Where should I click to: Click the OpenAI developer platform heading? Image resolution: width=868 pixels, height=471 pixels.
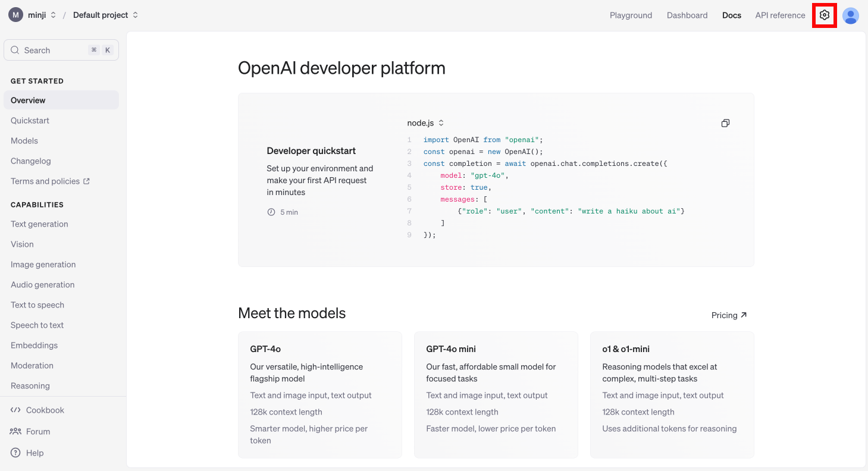click(x=341, y=68)
